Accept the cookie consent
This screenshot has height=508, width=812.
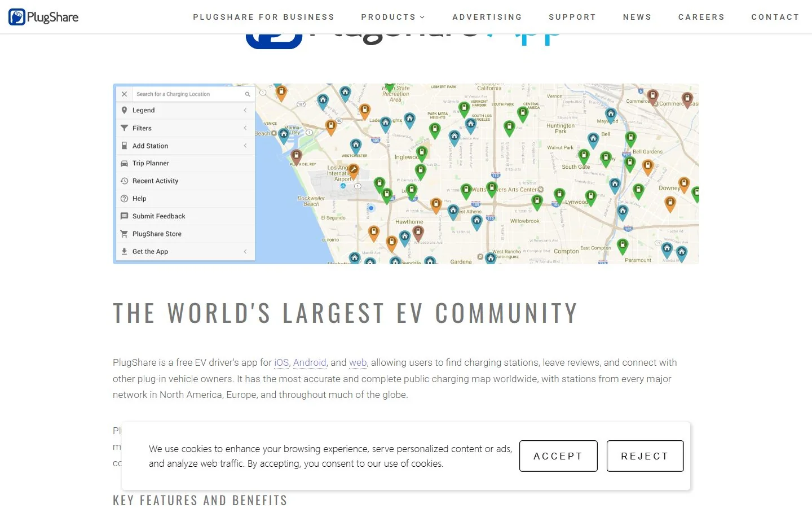point(558,456)
